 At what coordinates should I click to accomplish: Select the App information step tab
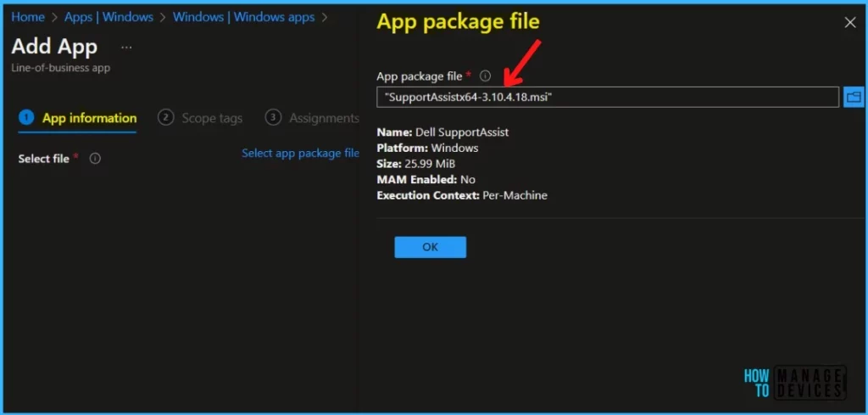(x=78, y=118)
